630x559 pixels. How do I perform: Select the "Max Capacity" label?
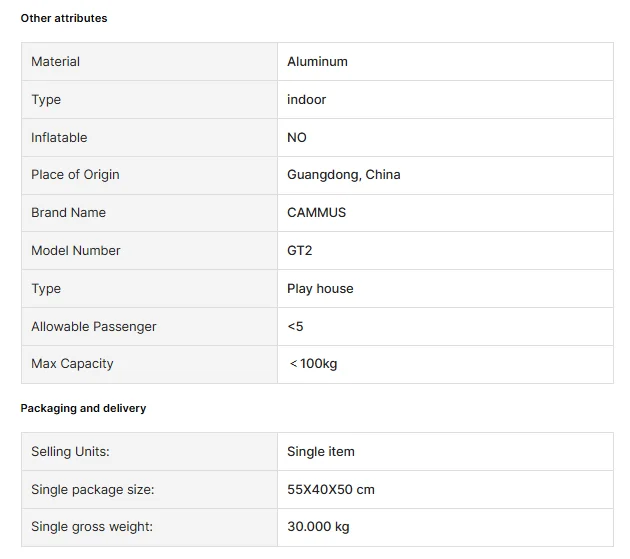[x=72, y=364]
